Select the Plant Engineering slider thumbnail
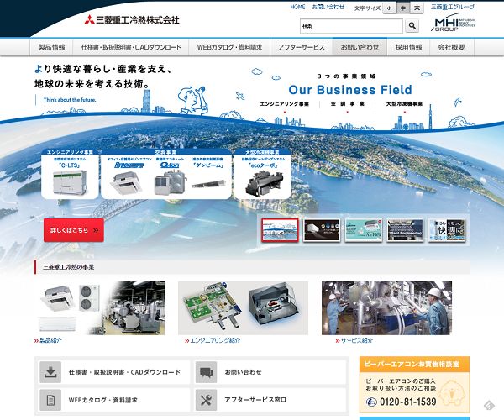This screenshot has width=504, height=420. (x=405, y=230)
